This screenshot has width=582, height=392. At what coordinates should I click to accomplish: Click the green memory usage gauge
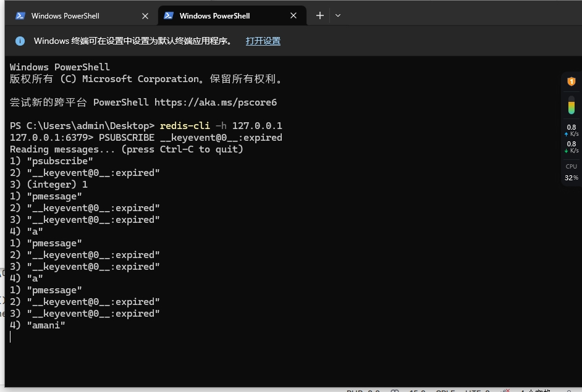[571, 105]
